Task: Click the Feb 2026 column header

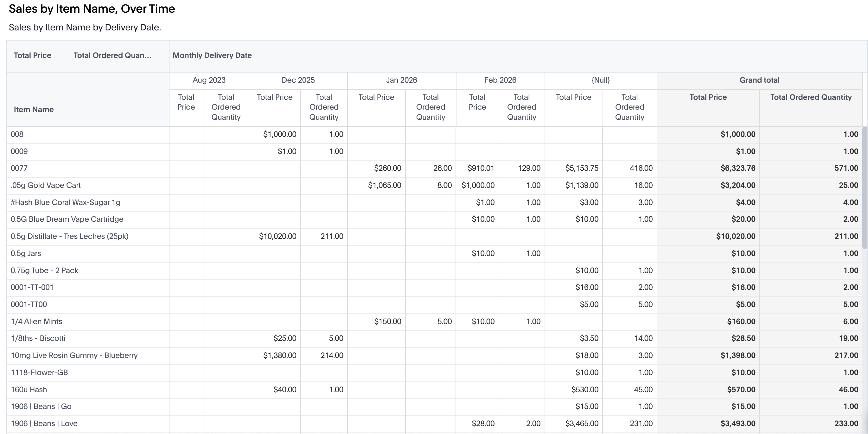Action: tap(500, 80)
